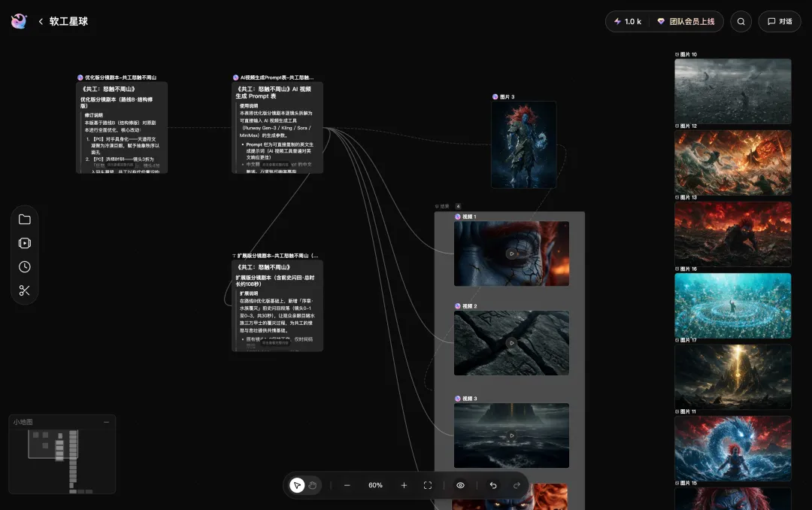Open the folder icon in left sidebar
The height and width of the screenshot is (510, 812).
pos(24,219)
